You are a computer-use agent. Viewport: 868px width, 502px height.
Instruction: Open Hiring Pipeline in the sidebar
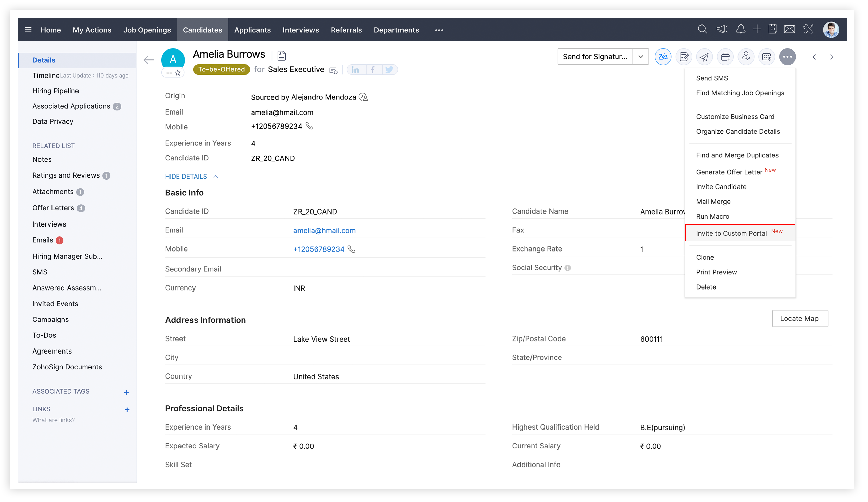tap(56, 91)
